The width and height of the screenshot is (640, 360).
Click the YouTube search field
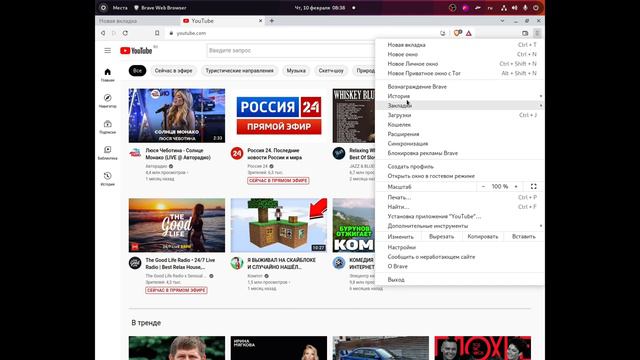[x=291, y=51]
